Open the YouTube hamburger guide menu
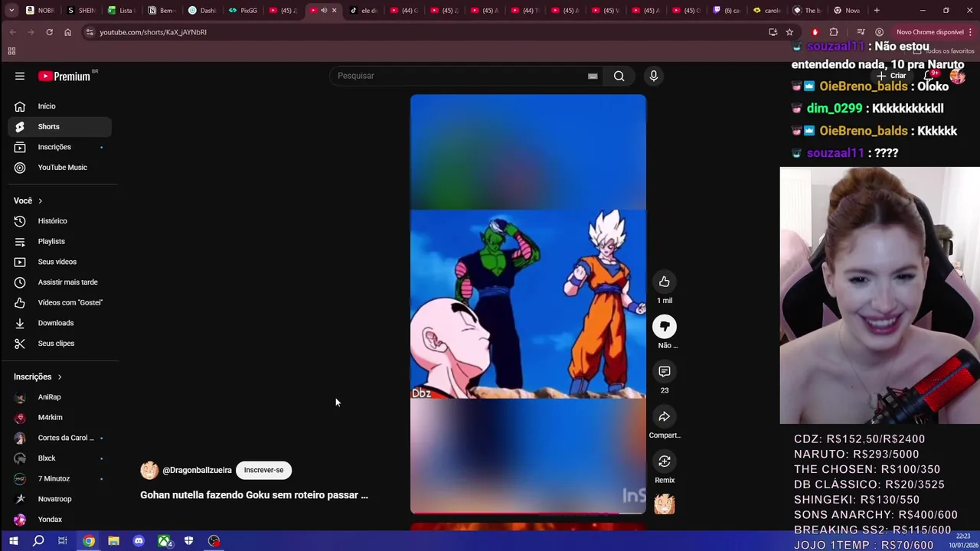The height and width of the screenshot is (551, 980). [x=20, y=76]
